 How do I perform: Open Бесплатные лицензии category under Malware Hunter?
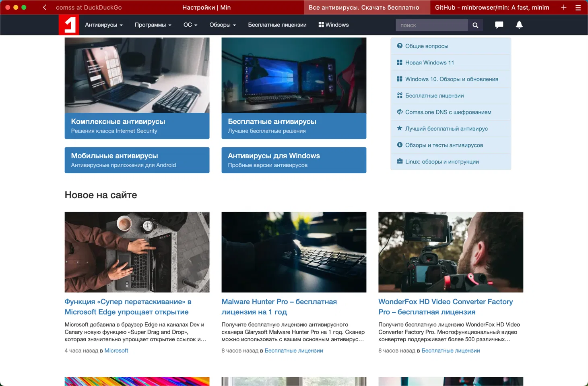coord(294,351)
